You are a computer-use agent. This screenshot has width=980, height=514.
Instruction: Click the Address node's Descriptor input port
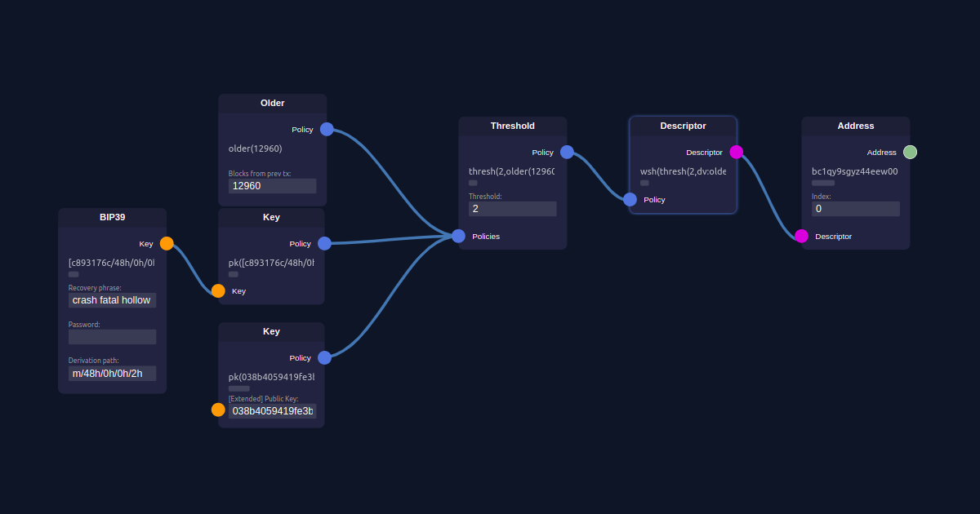(801, 236)
